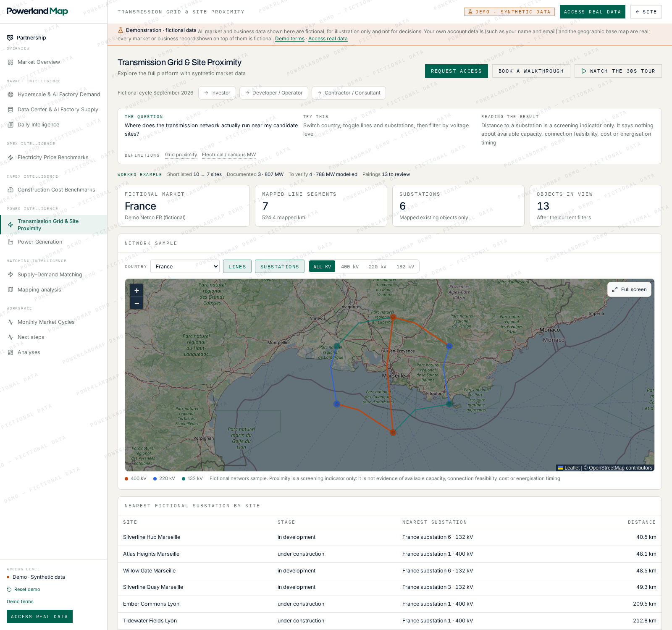The height and width of the screenshot is (630, 672).
Task: Click the Market Overview grid icon
Action: click(x=10, y=62)
